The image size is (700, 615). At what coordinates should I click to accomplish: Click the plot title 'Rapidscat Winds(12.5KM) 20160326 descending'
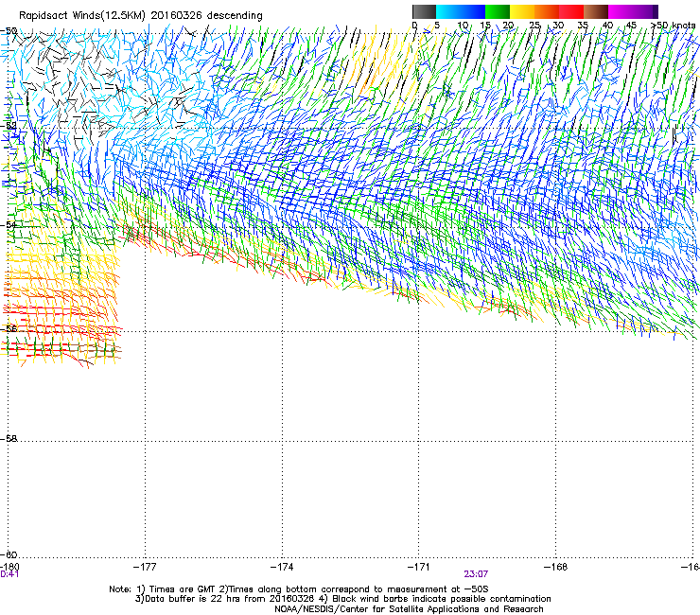pyautogui.click(x=141, y=15)
